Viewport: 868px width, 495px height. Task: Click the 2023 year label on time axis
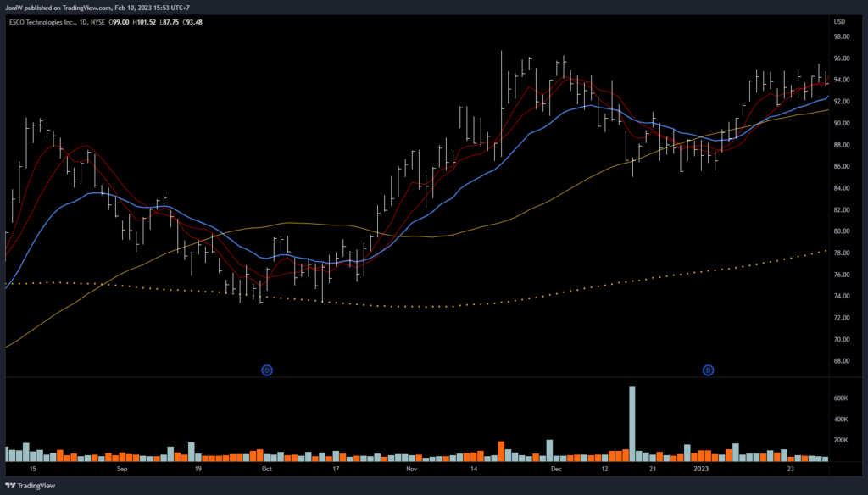tap(702, 468)
